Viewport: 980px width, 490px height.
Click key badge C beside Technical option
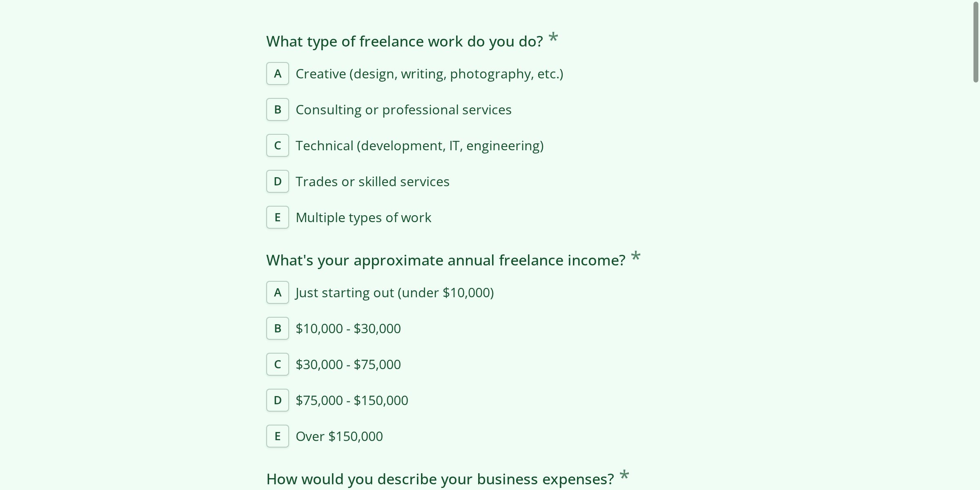278,146
